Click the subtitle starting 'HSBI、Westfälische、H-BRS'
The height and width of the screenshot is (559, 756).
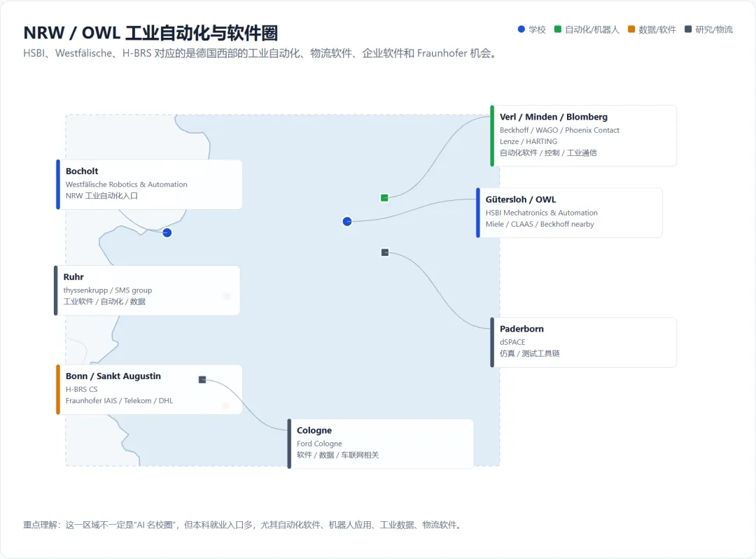pos(260,53)
